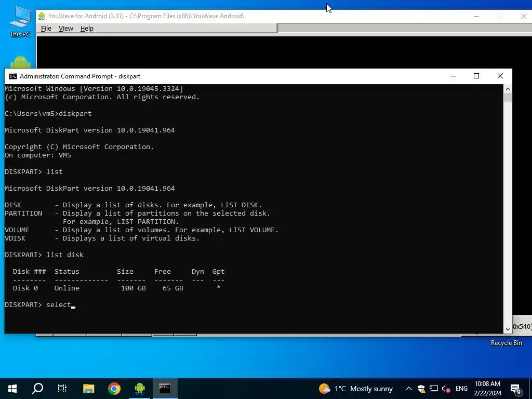
Task: Click the Dyn column header
Action: [198, 271]
